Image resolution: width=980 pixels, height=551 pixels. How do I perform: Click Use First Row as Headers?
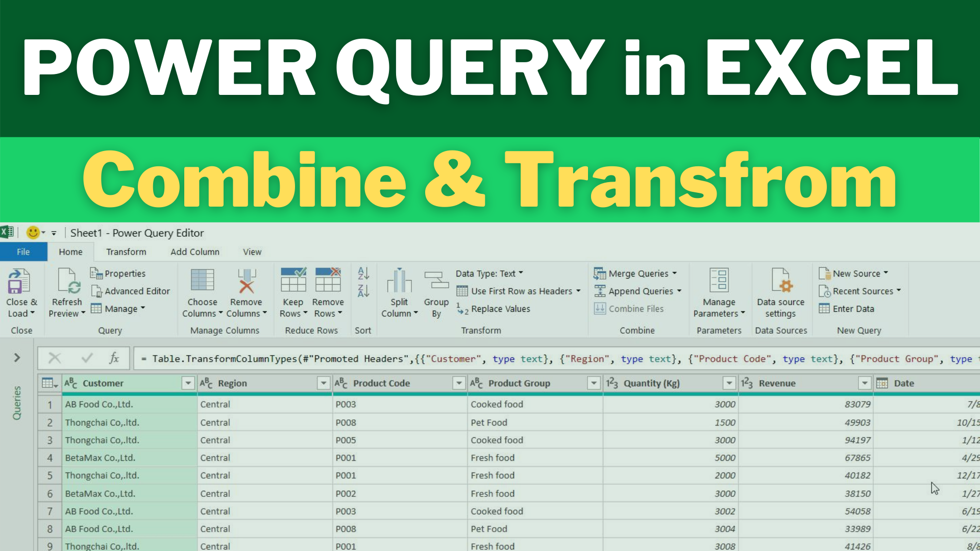point(519,291)
